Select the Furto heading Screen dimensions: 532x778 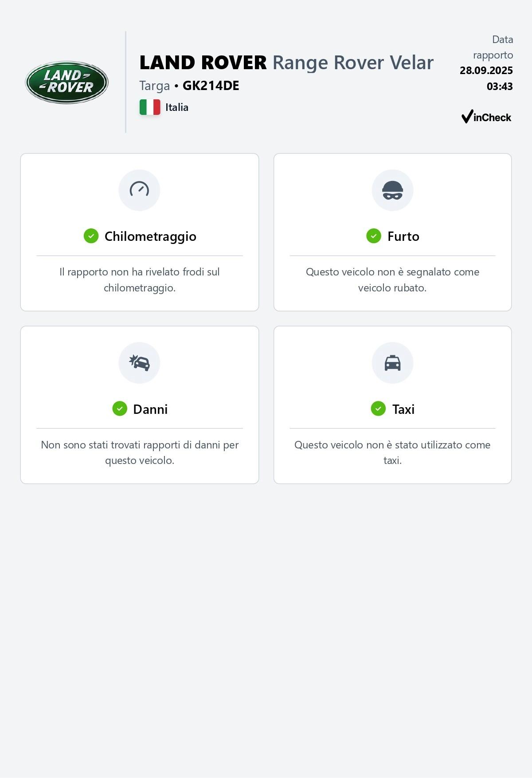point(403,236)
